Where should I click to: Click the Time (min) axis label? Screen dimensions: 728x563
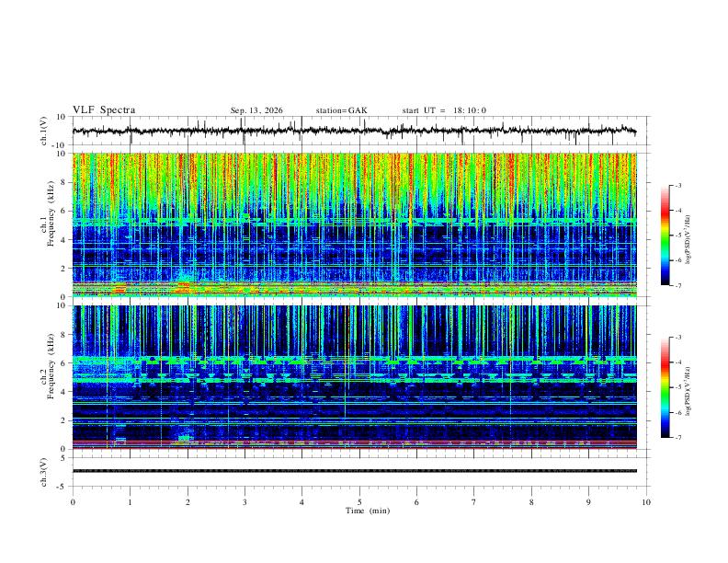pos(368,511)
